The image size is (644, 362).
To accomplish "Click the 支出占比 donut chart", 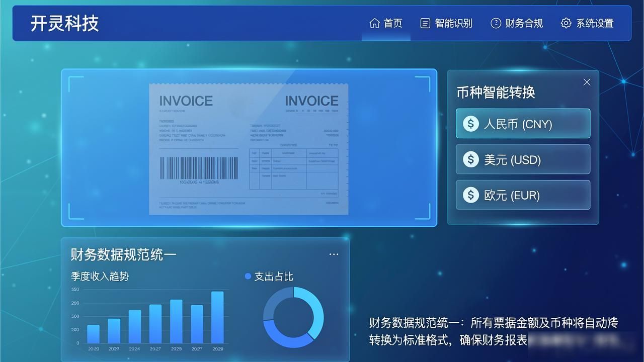I will click(293, 317).
